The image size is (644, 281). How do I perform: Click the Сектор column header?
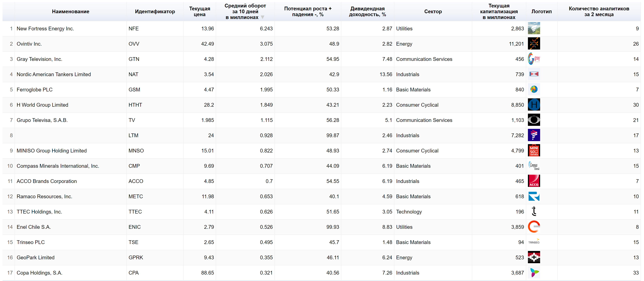[433, 11]
